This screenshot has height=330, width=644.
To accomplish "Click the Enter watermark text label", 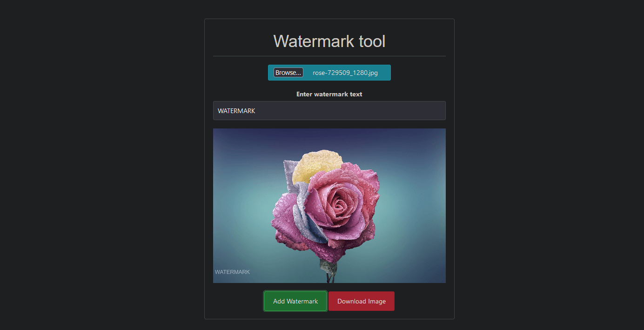I will pyautogui.click(x=329, y=94).
